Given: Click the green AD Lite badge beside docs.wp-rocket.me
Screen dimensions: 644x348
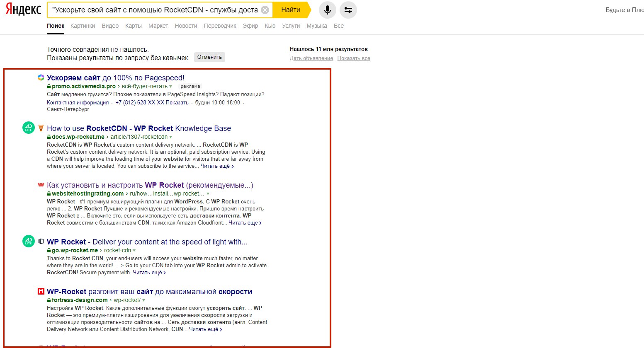Looking at the screenshot, I should click(29, 128).
